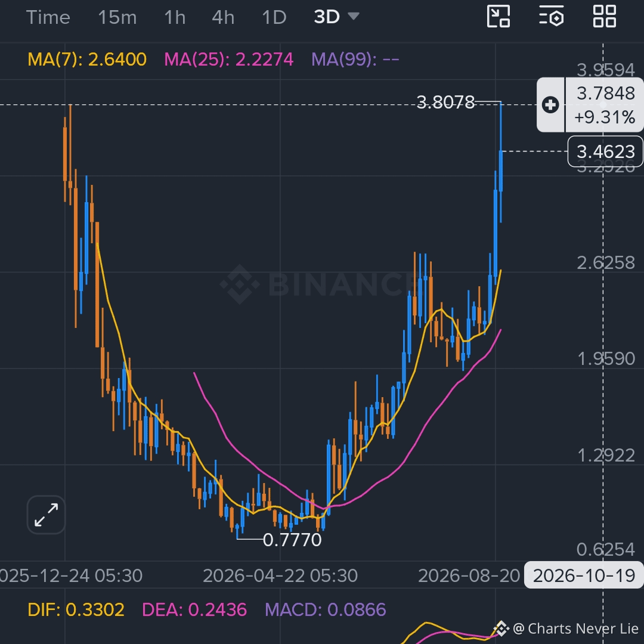Tap the low price marker 0.7770

coord(292,540)
